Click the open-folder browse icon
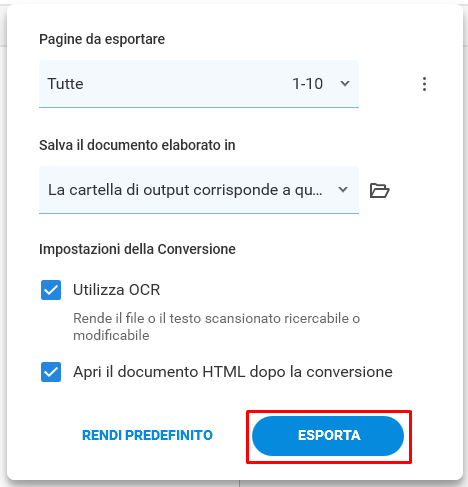 (379, 190)
